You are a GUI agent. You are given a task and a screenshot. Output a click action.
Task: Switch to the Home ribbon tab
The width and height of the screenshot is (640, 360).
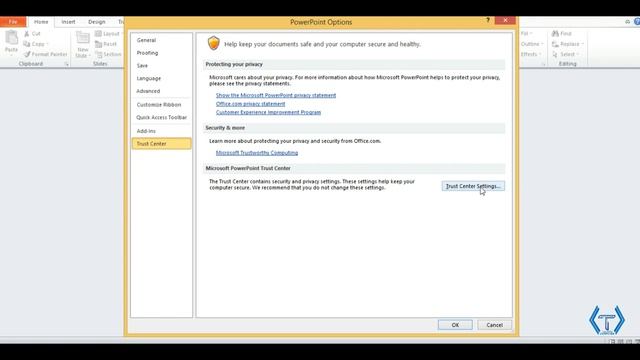tap(41, 22)
